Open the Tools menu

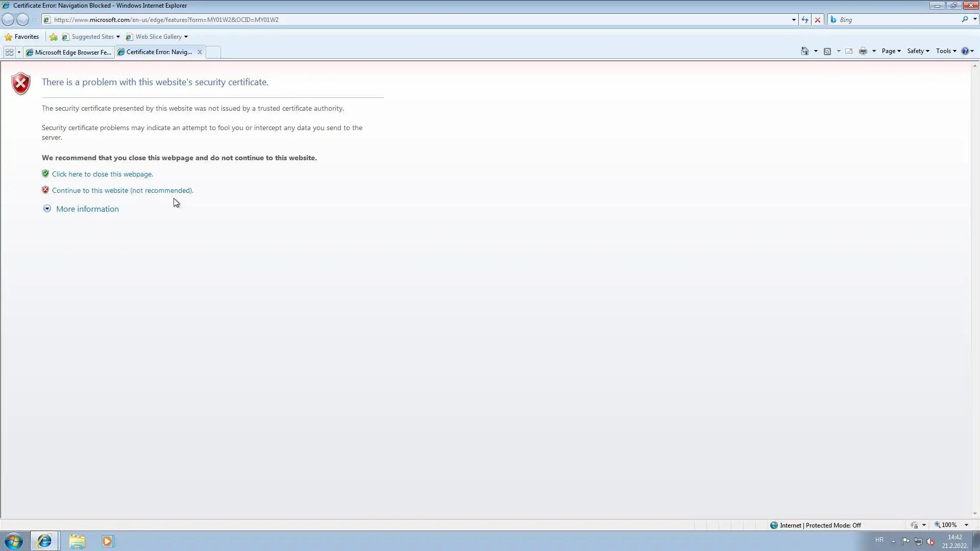coord(946,51)
